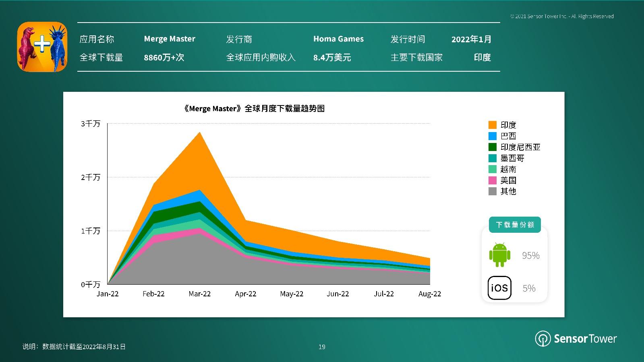The width and height of the screenshot is (644, 362).
Task: Click the 发行商 label
Action: [x=239, y=39]
